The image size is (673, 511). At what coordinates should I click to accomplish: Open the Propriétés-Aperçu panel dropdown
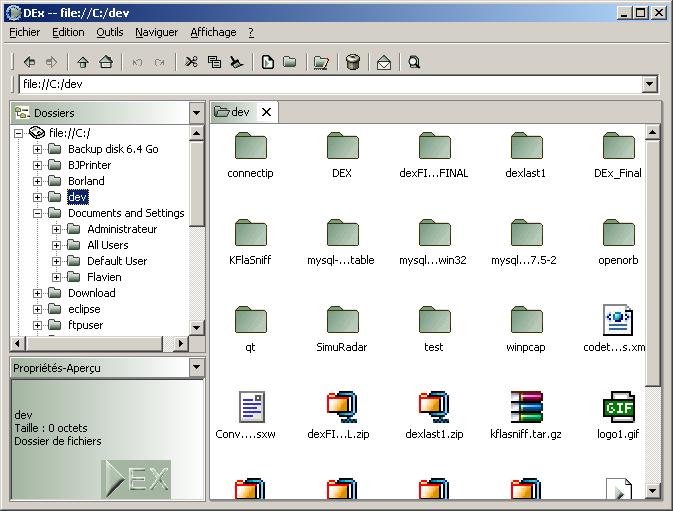point(196,368)
